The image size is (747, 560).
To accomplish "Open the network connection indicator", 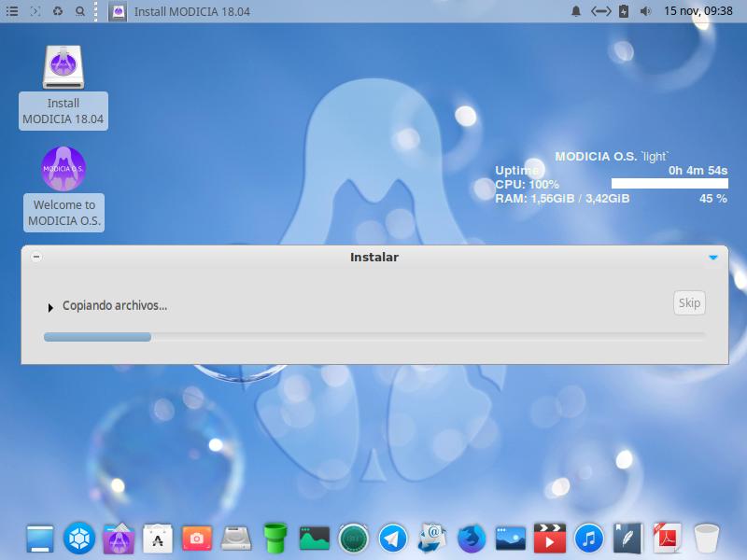I will pyautogui.click(x=600, y=11).
